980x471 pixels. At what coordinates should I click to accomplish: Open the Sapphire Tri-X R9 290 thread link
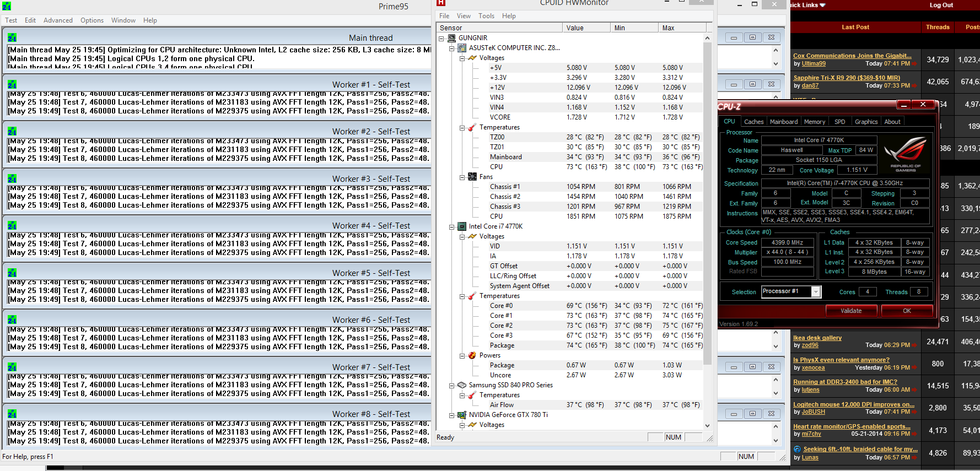coord(847,78)
